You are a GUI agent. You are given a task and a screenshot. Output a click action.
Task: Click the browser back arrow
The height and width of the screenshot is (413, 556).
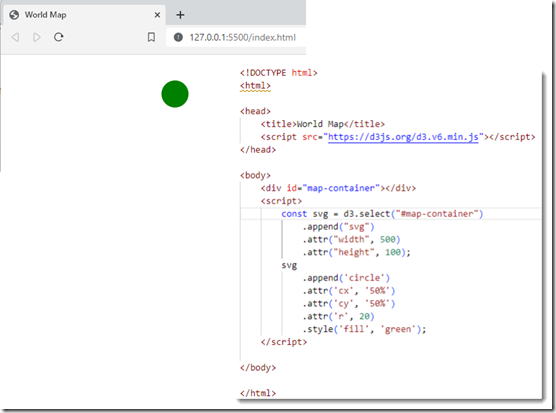click(15, 37)
